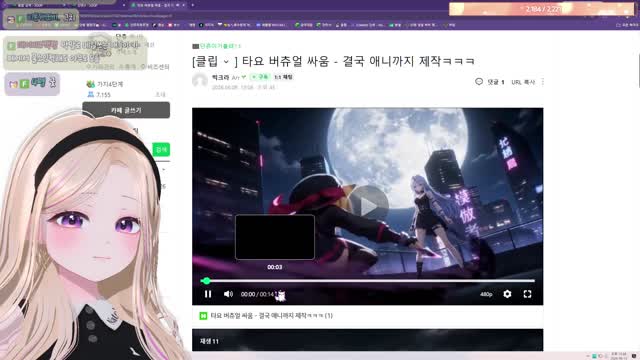640x360 pixels.
Task: Click the green subscribe (+구독) button
Action: [x=260, y=77]
